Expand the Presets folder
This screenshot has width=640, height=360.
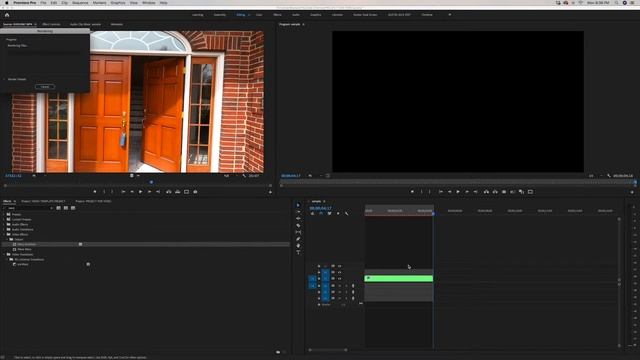click(x=4, y=214)
